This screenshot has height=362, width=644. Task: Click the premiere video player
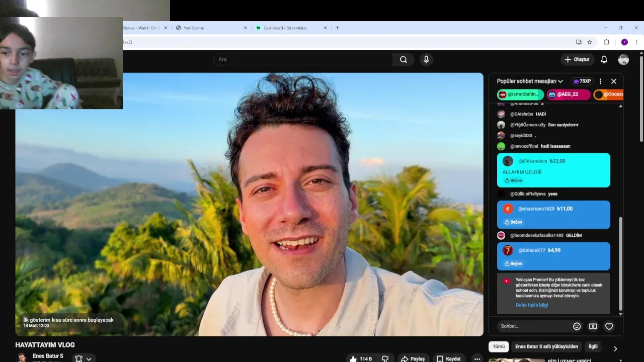pyautogui.click(x=249, y=204)
